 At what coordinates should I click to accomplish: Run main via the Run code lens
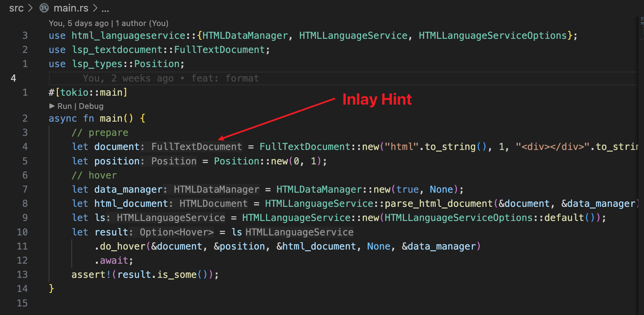(x=64, y=106)
